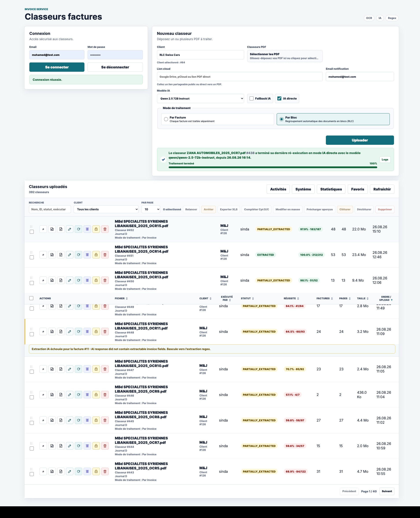Viewport: 420px width, 518px height.
Task: Open the Modèle IA dropdown
Action: [x=200, y=99]
